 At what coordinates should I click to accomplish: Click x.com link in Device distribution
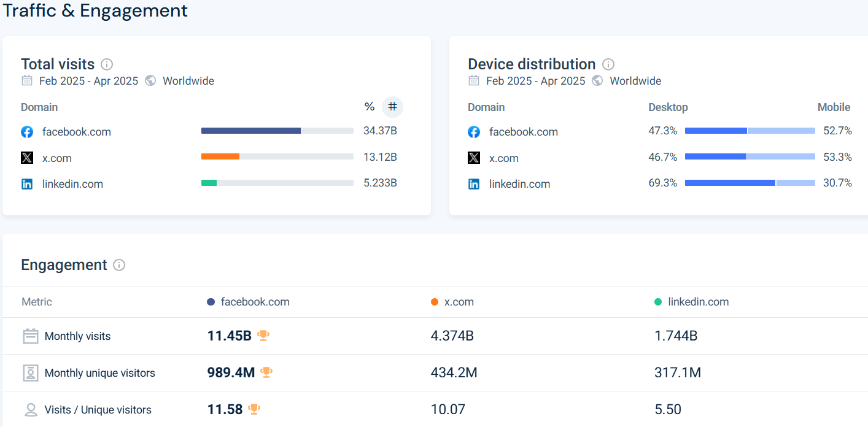tap(504, 158)
